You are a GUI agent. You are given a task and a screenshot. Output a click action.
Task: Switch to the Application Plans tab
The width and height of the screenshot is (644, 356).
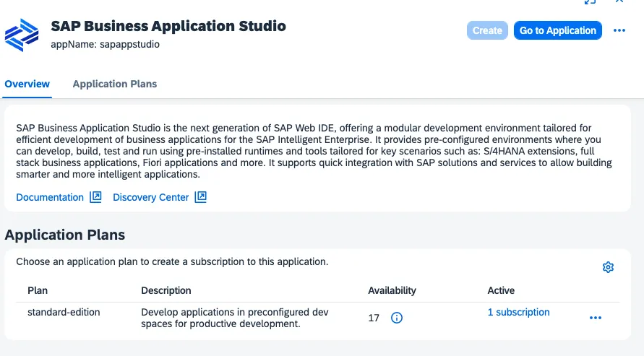[x=115, y=84]
